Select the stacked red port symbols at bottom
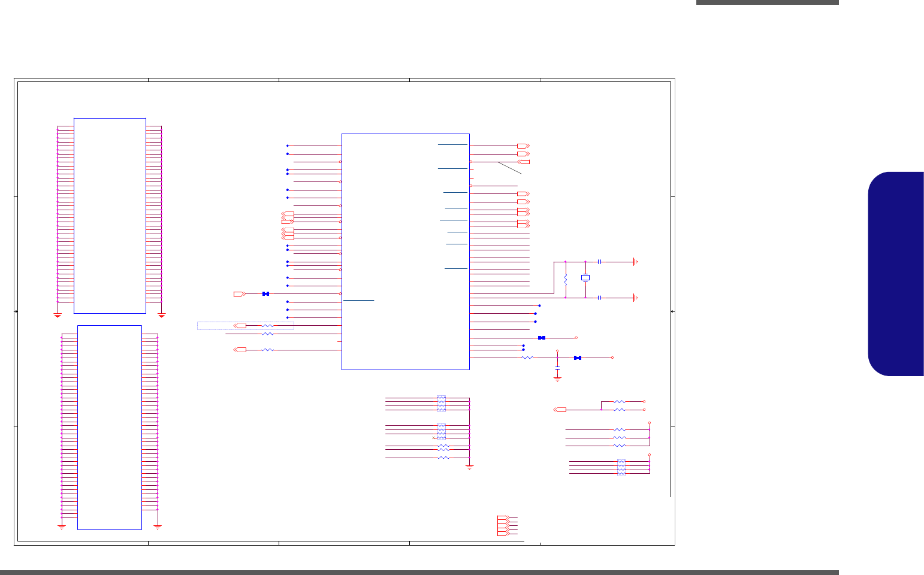 coord(503,525)
